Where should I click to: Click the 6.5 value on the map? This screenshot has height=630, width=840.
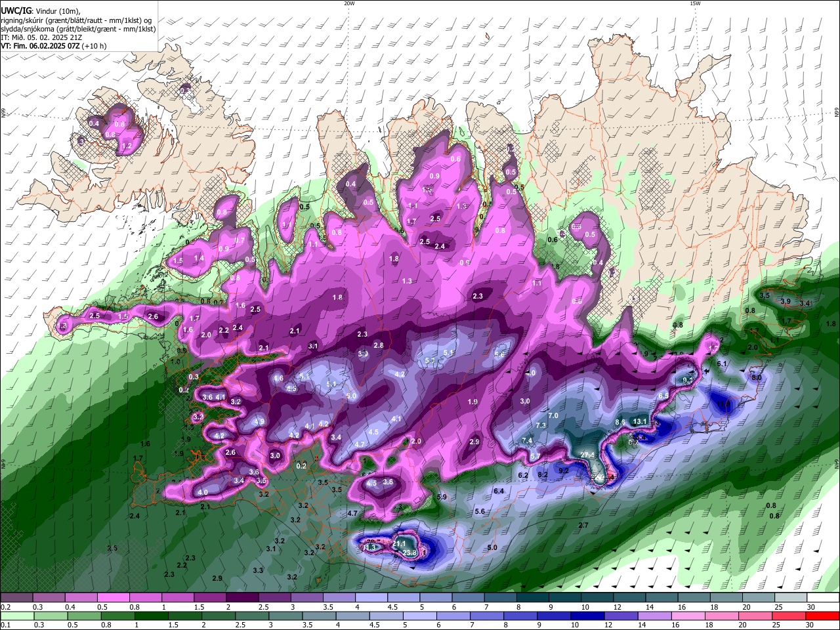tap(663, 396)
